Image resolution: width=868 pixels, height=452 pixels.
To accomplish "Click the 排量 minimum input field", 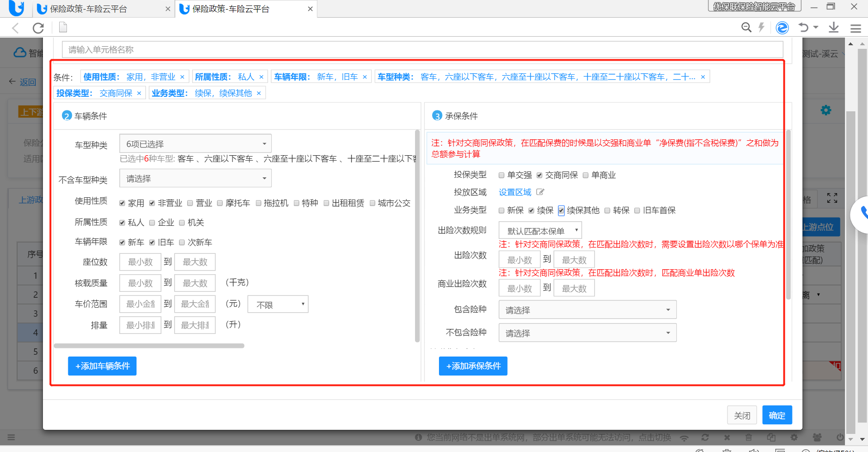I will [140, 325].
